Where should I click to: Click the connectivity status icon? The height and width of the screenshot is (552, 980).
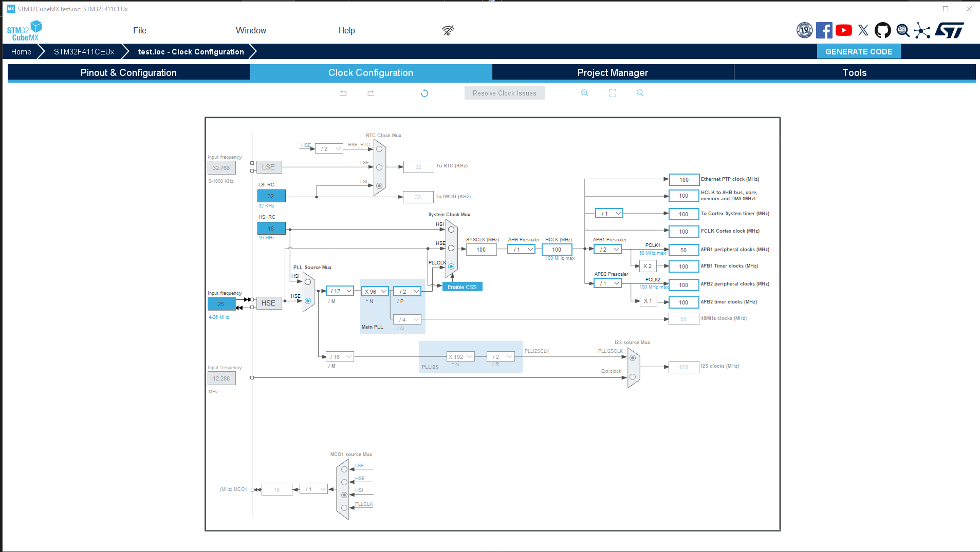(448, 30)
